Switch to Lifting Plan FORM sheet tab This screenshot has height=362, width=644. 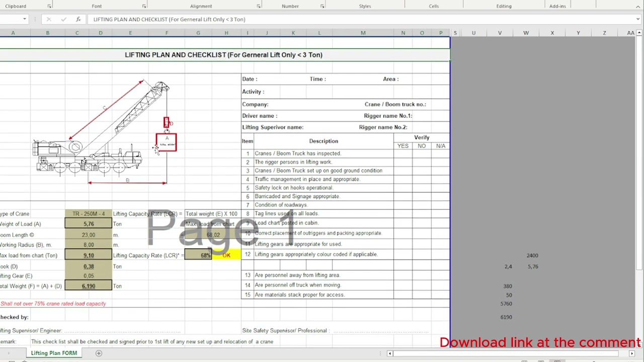(x=54, y=353)
